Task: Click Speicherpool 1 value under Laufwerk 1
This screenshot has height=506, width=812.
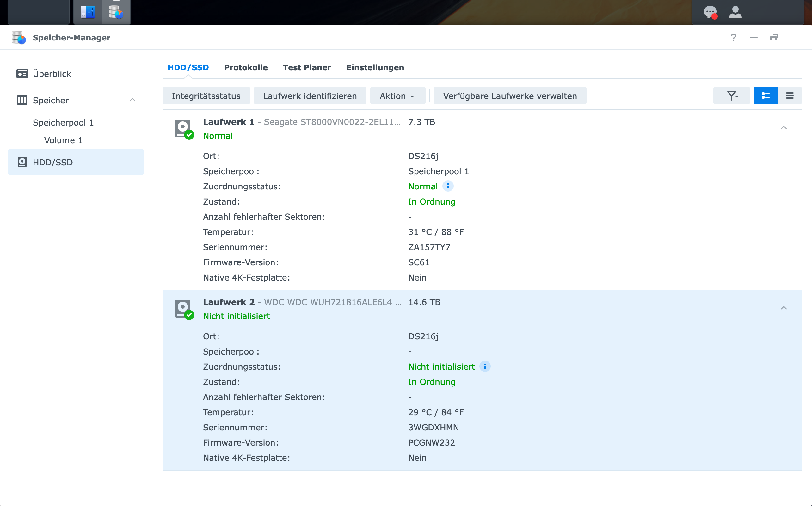Action: 438,171
